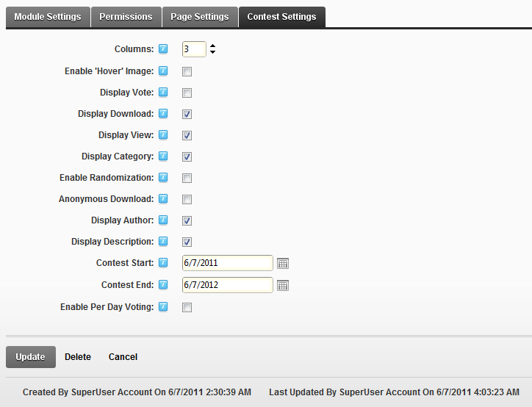
Task: Click the 'Display Description:' label
Action: click(112, 242)
